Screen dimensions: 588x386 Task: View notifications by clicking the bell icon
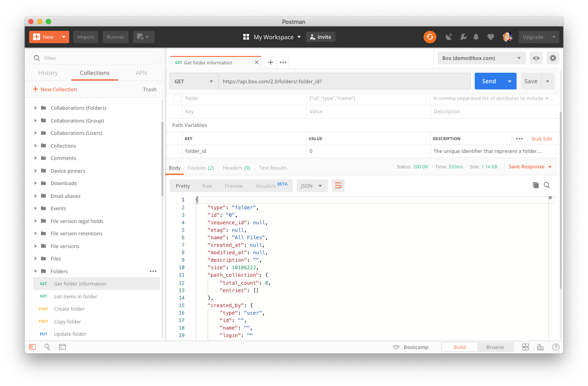(476, 37)
